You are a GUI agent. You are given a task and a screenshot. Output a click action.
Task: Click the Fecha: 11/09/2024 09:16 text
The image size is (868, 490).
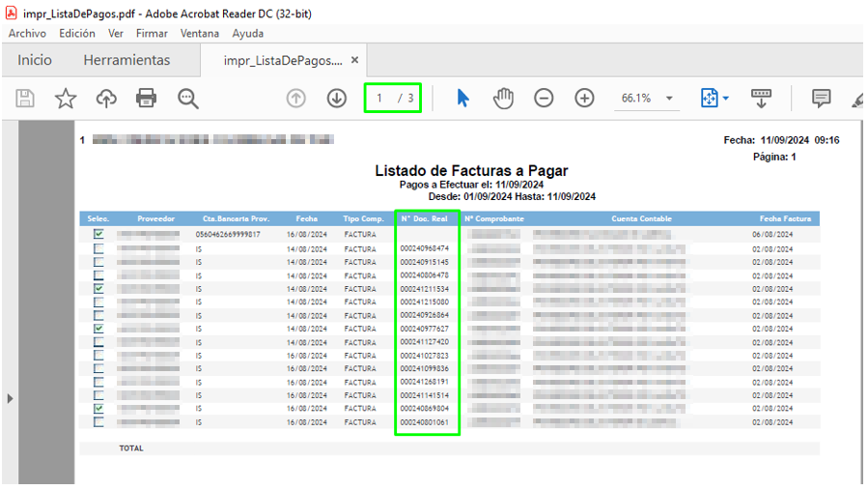point(782,140)
